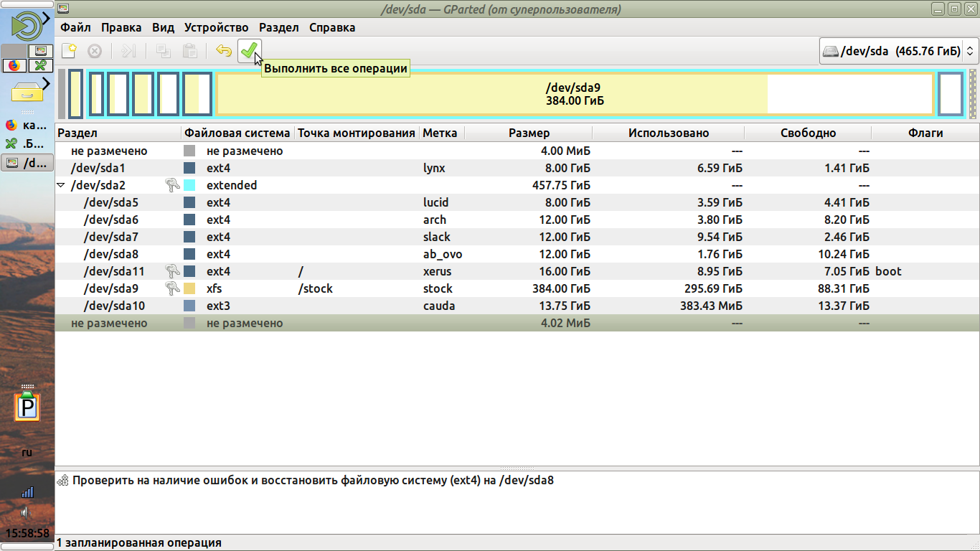Screen dimensions: 980x551
Task: Open the Раздел menu
Action: click(x=278, y=28)
